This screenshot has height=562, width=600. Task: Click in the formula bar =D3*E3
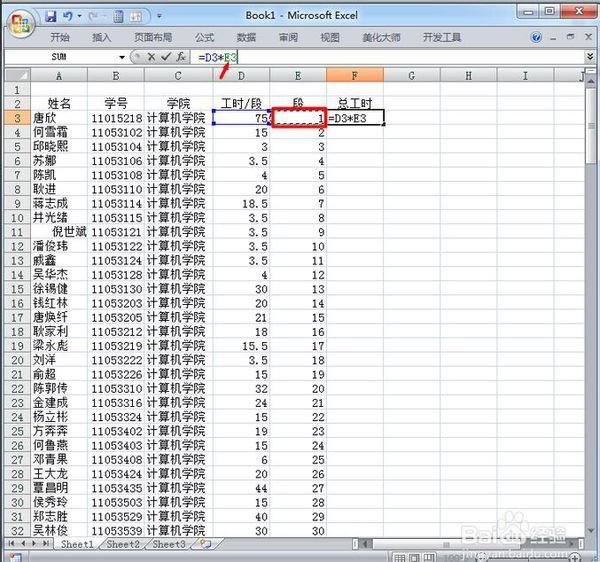click(x=386, y=57)
